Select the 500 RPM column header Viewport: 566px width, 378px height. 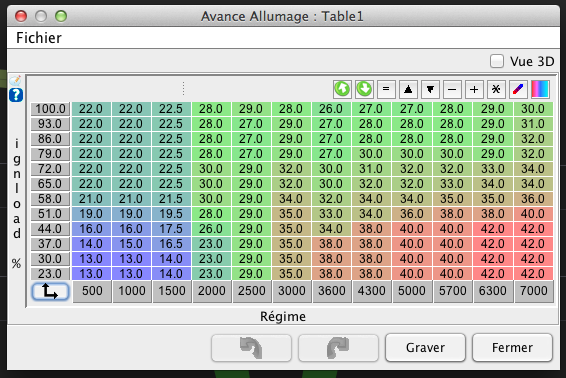pyautogui.click(x=92, y=291)
